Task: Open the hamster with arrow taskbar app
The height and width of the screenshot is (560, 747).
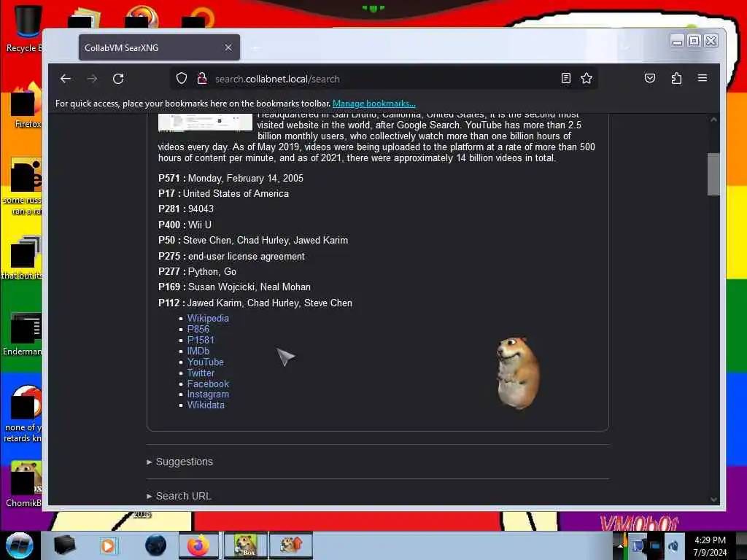Action: coord(290,545)
